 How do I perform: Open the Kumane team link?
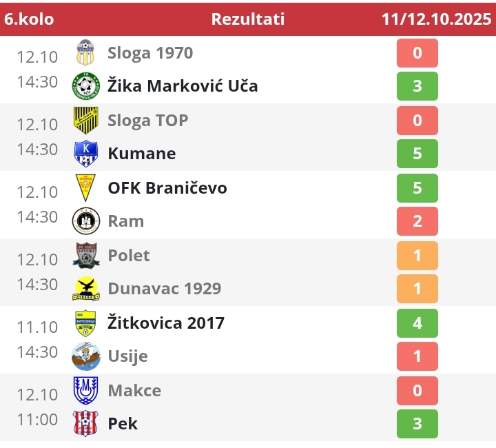tap(141, 154)
